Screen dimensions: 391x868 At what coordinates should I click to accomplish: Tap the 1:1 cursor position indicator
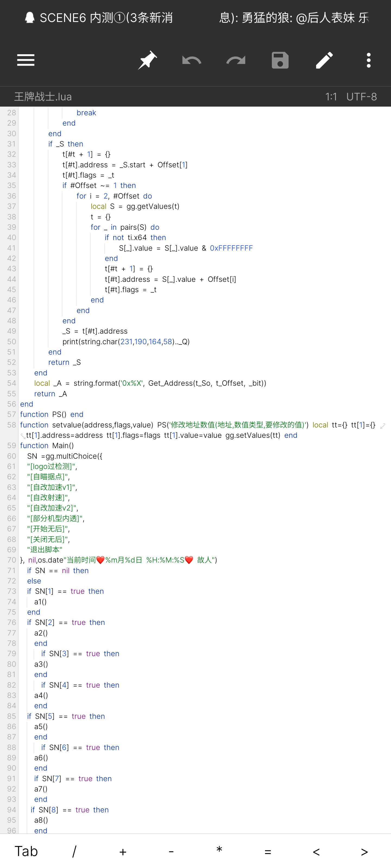click(331, 97)
